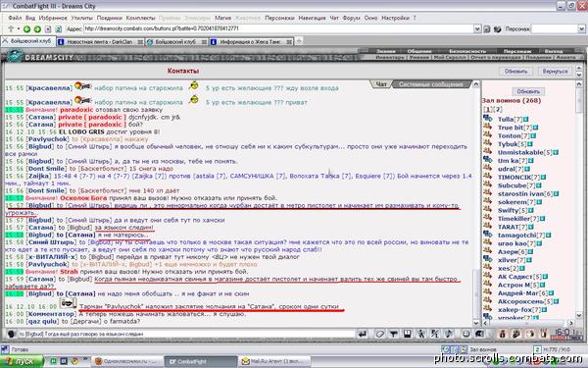
Task: Click the filter funnel icon in chat toolbar
Action: tap(393, 334)
